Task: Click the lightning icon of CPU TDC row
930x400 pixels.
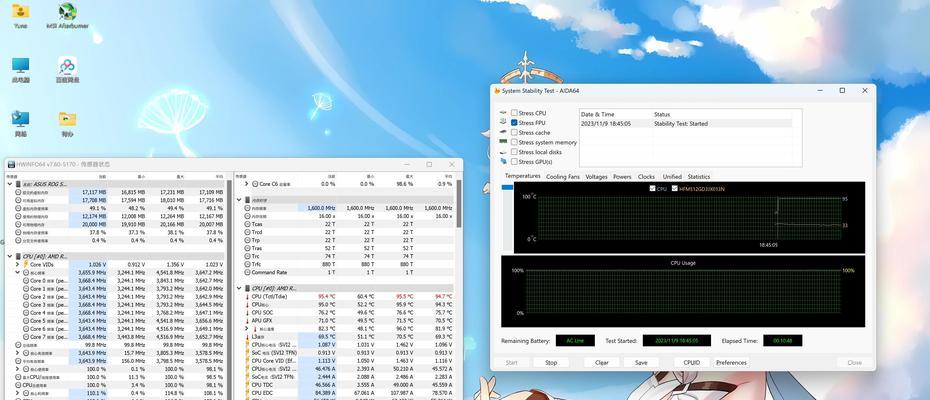Action: pos(247,385)
